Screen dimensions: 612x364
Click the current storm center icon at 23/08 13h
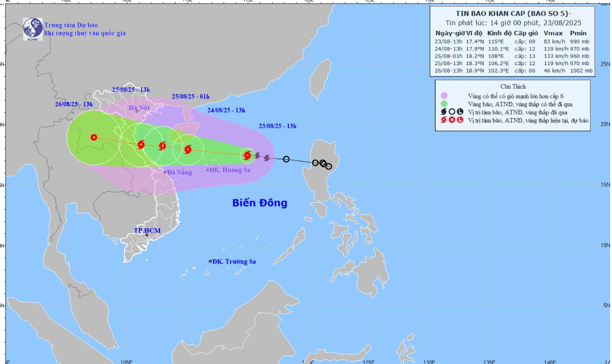coord(248,155)
